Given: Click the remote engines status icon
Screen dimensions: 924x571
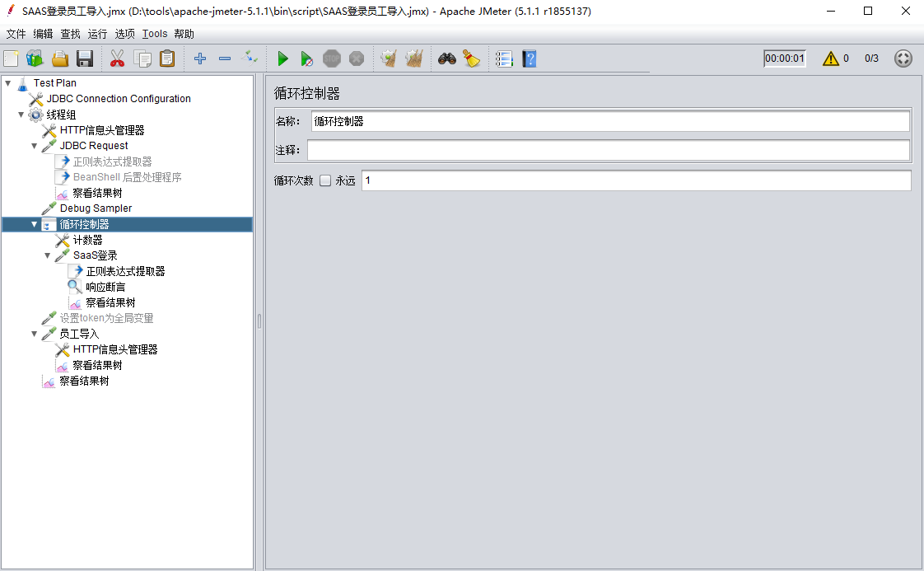Looking at the screenshot, I should pyautogui.click(x=903, y=59).
